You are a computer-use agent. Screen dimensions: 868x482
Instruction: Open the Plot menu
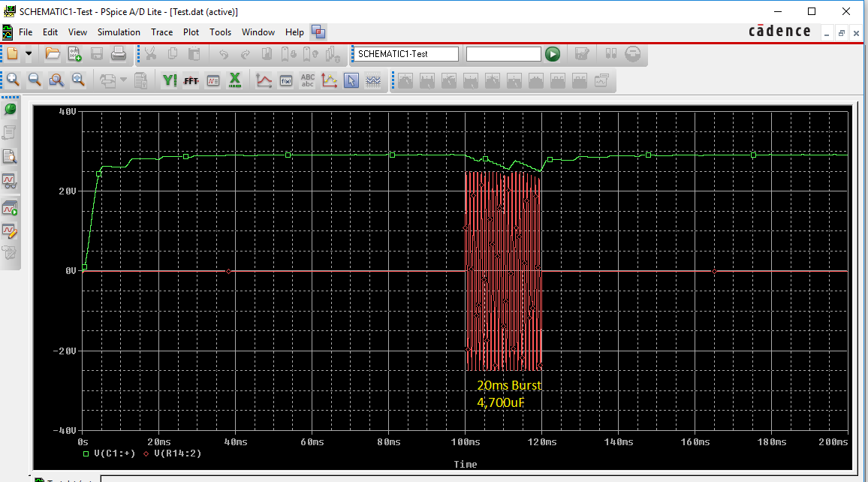[191, 32]
